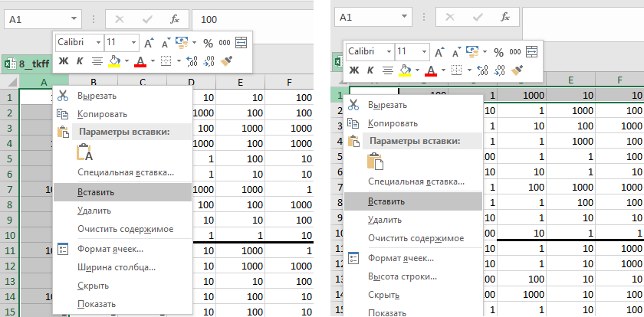Choose "Ширина столбца..." from the context menu

(x=117, y=267)
